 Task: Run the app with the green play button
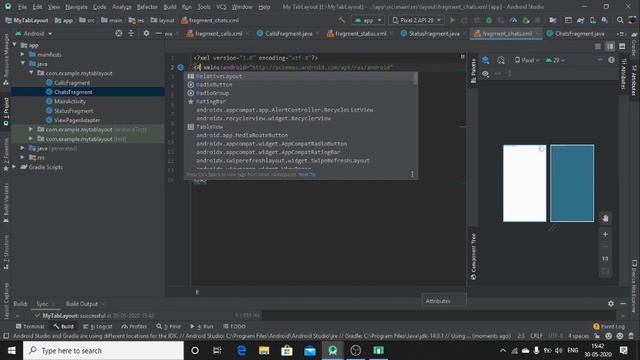452,20
